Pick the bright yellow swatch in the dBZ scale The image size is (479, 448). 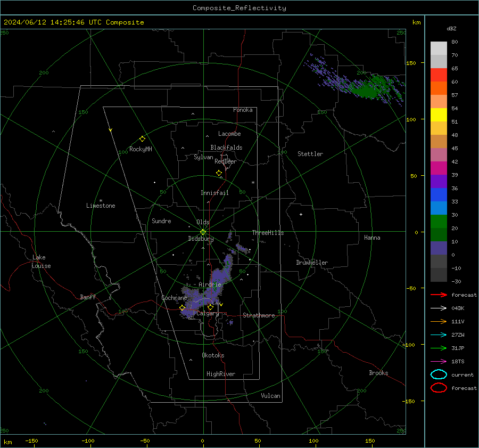click(439, 115)
